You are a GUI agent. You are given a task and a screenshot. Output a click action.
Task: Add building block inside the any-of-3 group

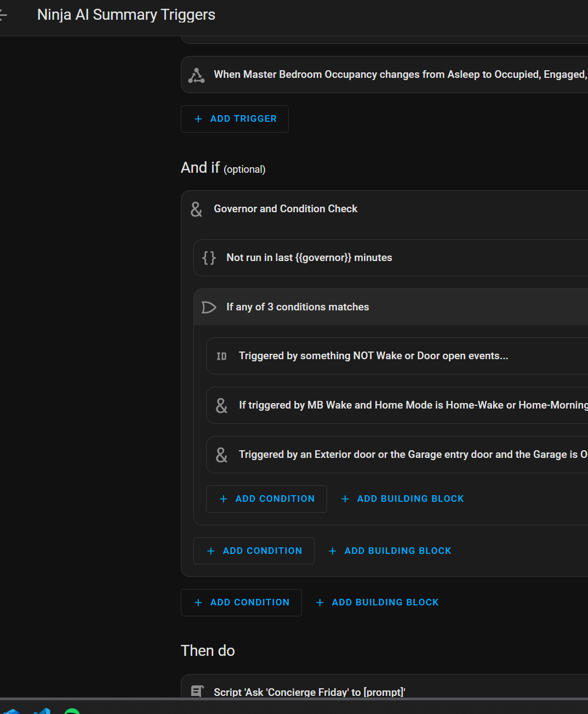(403, 499)
